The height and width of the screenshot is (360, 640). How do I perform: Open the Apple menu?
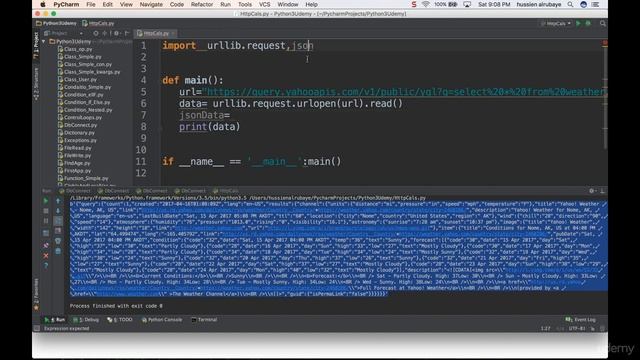pos(42,4)
